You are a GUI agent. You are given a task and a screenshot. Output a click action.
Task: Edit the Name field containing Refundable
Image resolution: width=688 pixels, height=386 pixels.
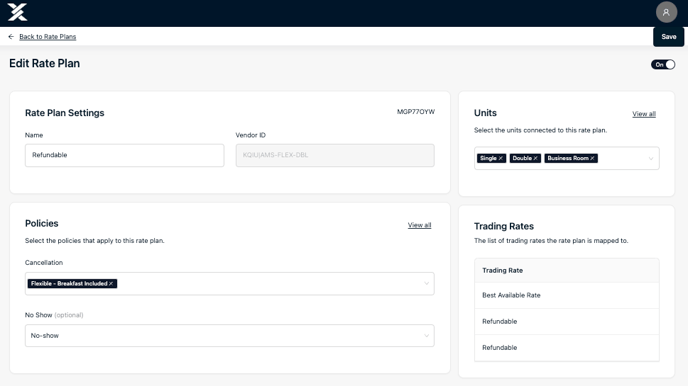click(125, 155)
